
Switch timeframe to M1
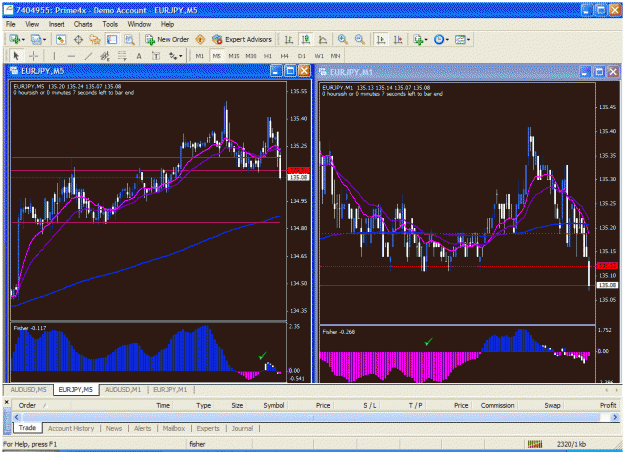(200, 56)
